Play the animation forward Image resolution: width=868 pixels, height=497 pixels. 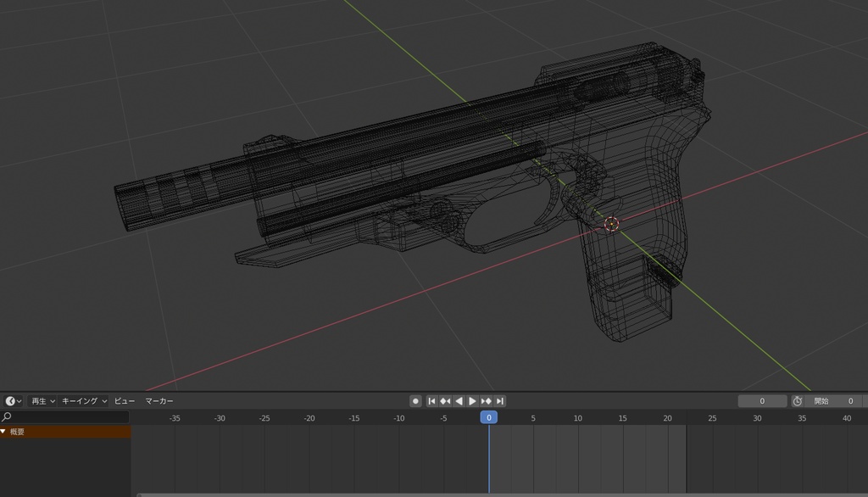click(x=474, y=401)
